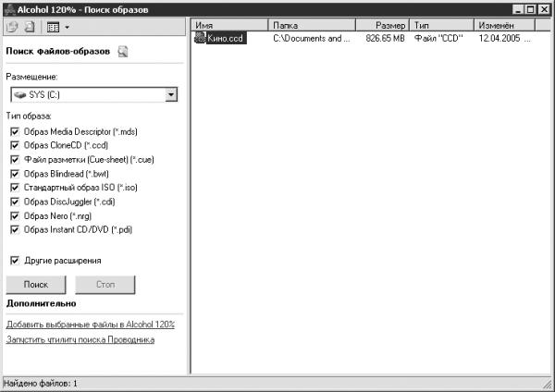Click the first toolbar icon for adding images

(x=12, y=27)
